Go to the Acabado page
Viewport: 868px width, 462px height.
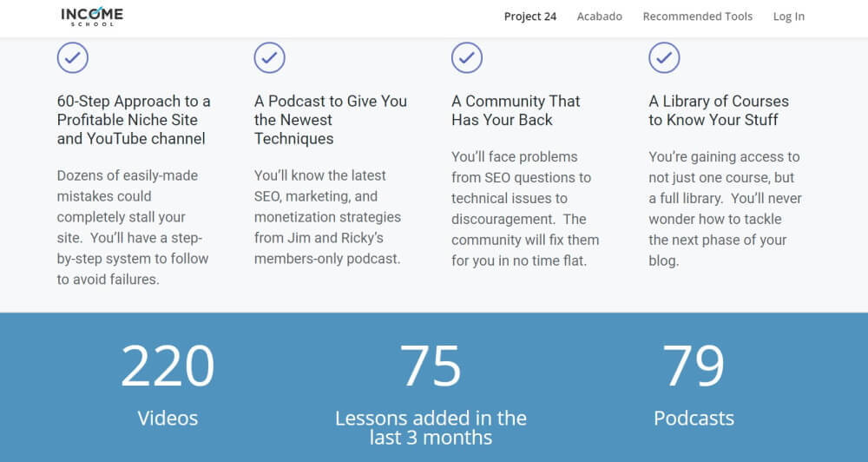pyautogui.click(x=599, y=16)
